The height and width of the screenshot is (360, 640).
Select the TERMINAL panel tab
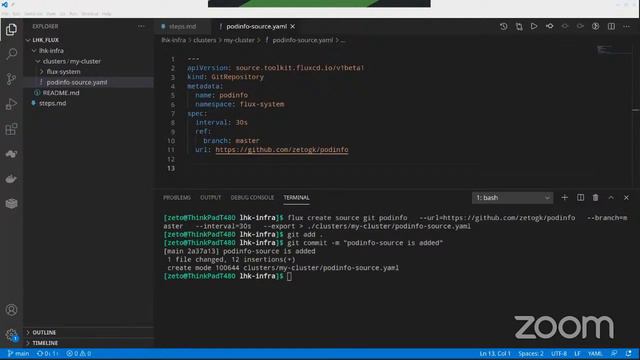296,198
